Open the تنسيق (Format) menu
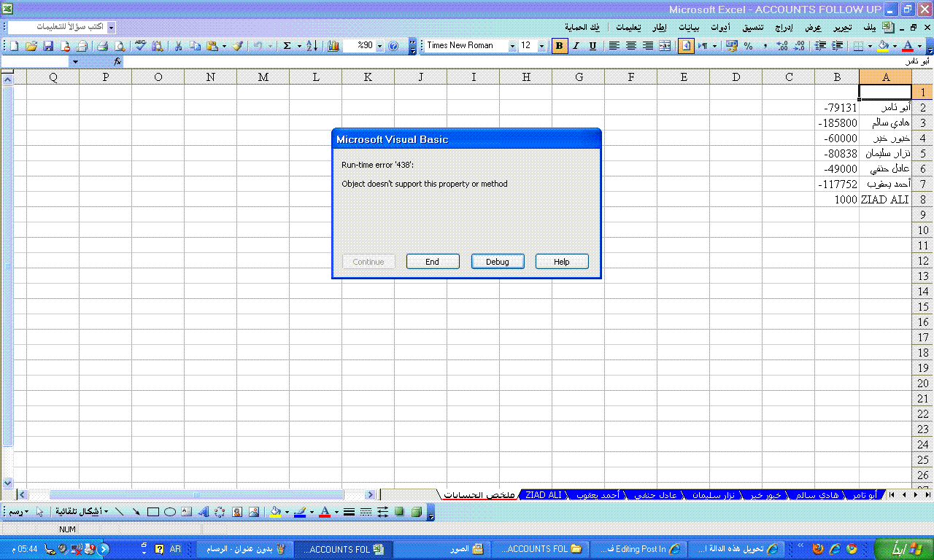Screen dimensions: 934x560 (x=753, y=27)
